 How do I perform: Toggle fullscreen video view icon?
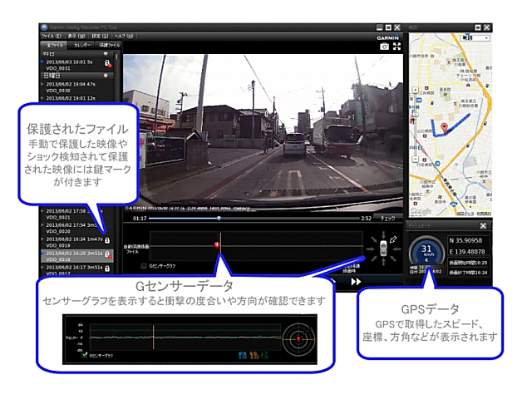pos(397,47)
